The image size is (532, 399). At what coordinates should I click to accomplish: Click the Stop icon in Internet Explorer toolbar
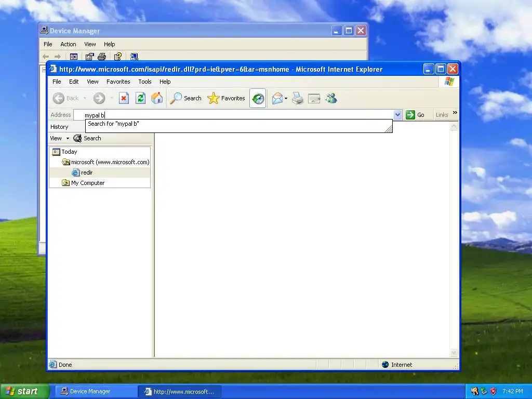pyautogui.click(x=124, y=98)
